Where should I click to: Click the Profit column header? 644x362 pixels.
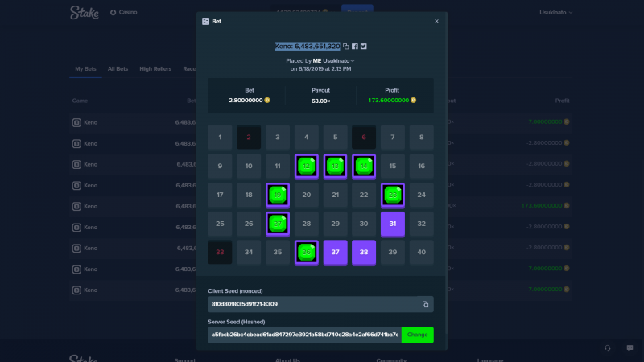[562, 101]
